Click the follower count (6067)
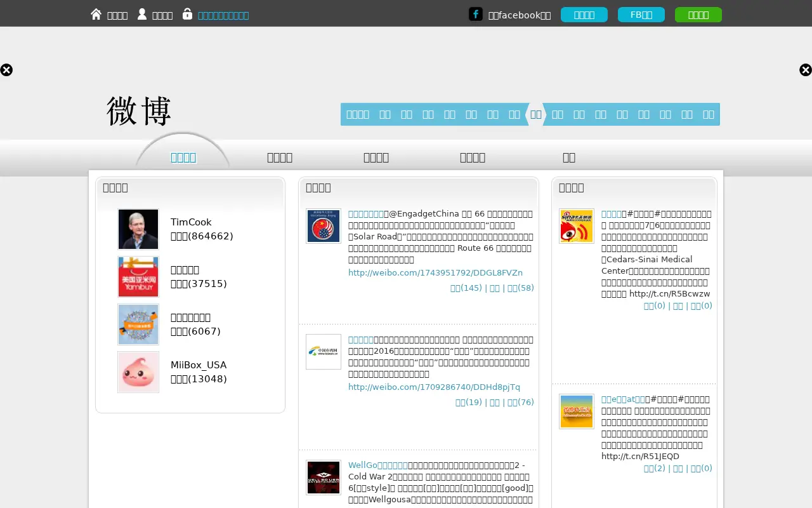This screenshot has width=812, height=508. tap(195, 331)
